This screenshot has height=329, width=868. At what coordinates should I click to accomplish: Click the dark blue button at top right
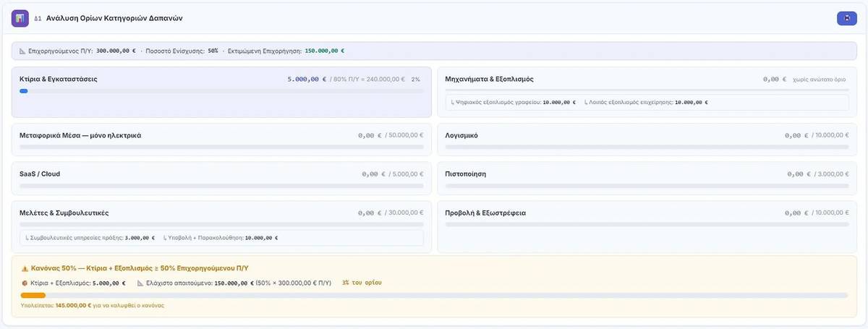tap(846, 18)
